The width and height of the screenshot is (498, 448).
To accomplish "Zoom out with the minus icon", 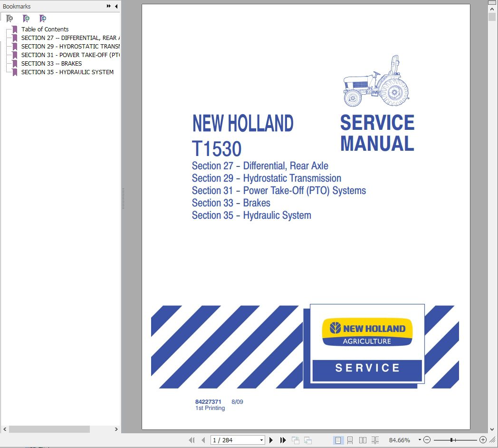I will 427,440.
